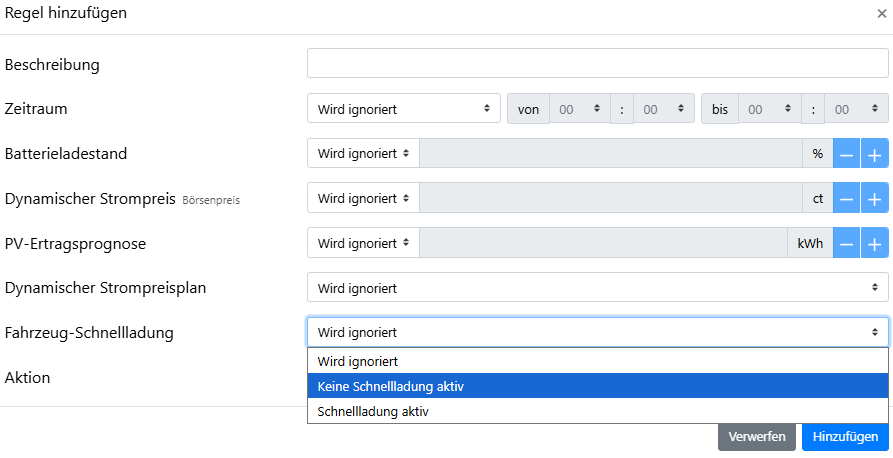
Task: Open the Batterieladestand condition dropdown
Action: (363, 154)
